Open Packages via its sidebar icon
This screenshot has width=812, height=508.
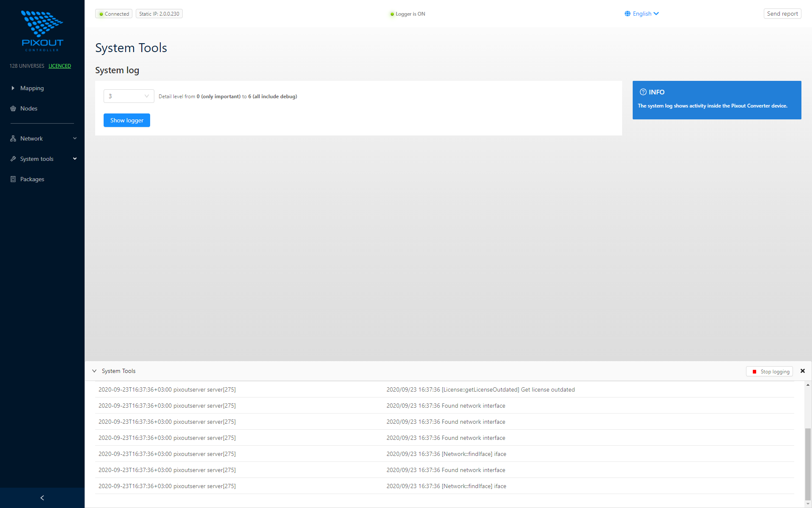click(x=13, y=179)
